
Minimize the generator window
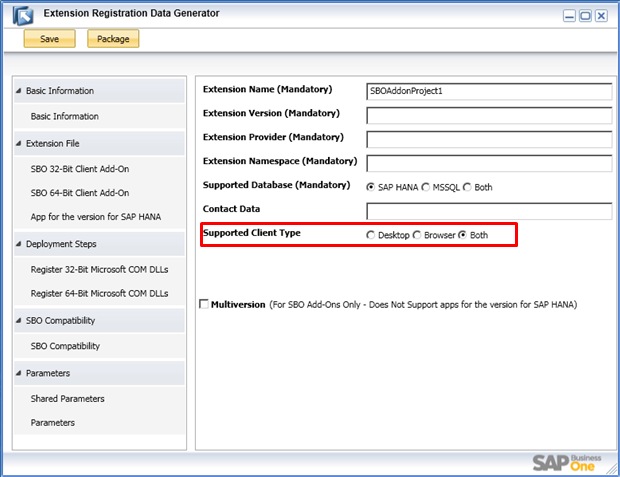point(569,16)
